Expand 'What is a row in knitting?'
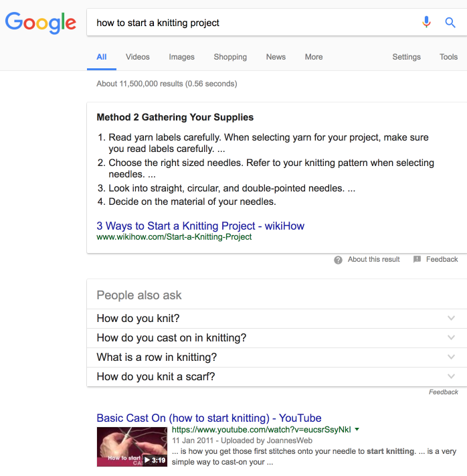 (277, 358)
